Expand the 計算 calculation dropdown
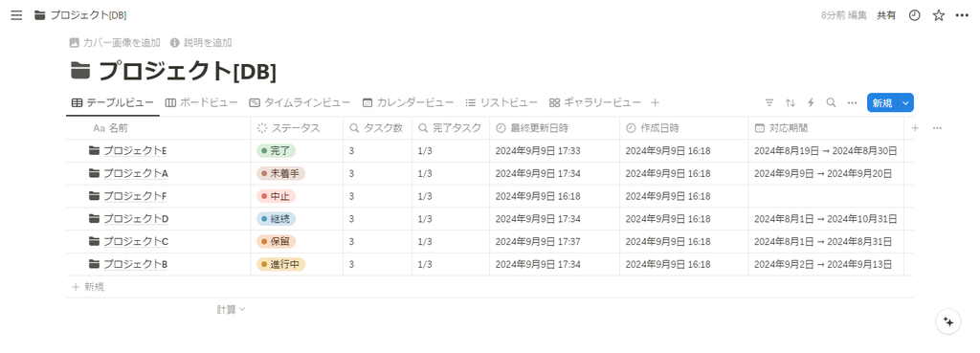The image size is (980, 353). click(232, 309)
